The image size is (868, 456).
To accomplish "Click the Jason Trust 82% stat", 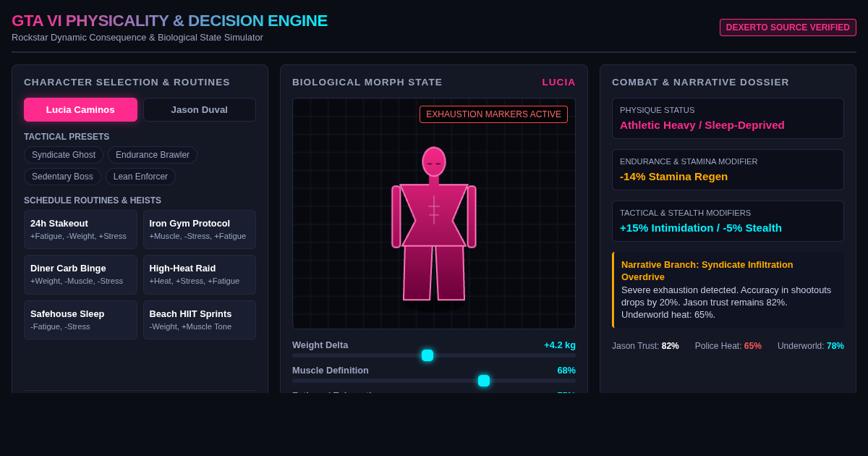I will coord(645,346).
